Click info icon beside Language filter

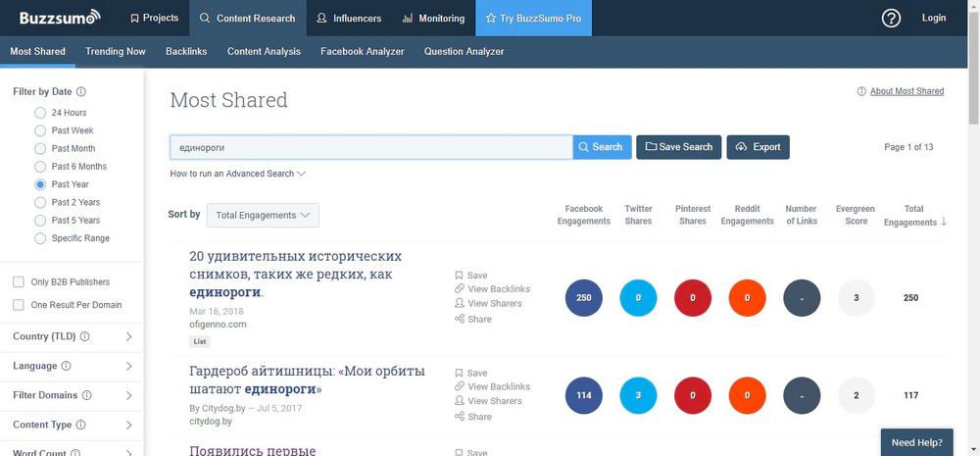(66, 366)
